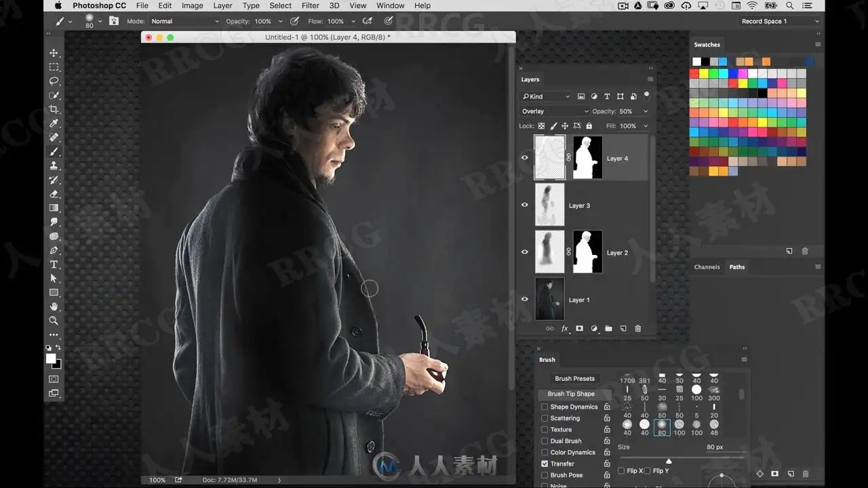Set the foreground color white swatch

(x=51, y=359)
